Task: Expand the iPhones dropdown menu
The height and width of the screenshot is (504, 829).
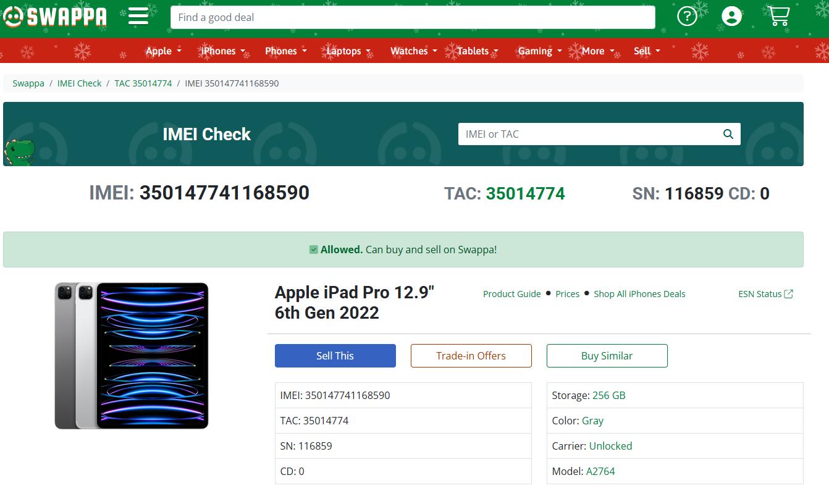Action: tap(223, 51)
